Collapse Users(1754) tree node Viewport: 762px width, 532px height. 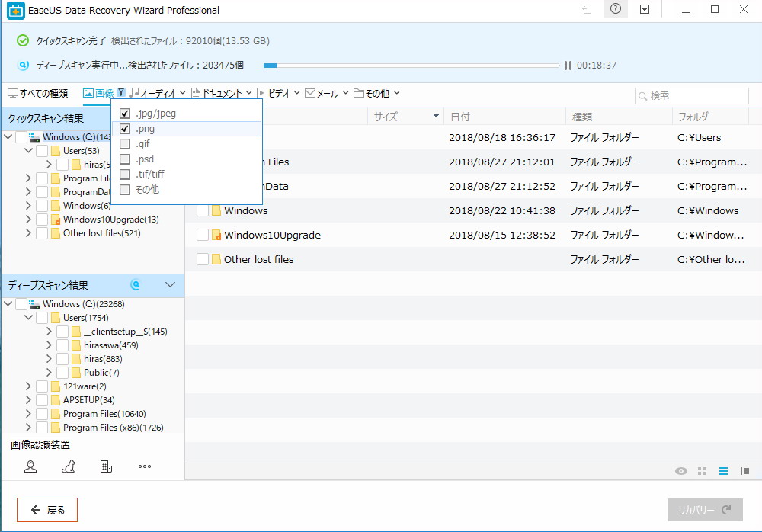[x=28, y=318]
